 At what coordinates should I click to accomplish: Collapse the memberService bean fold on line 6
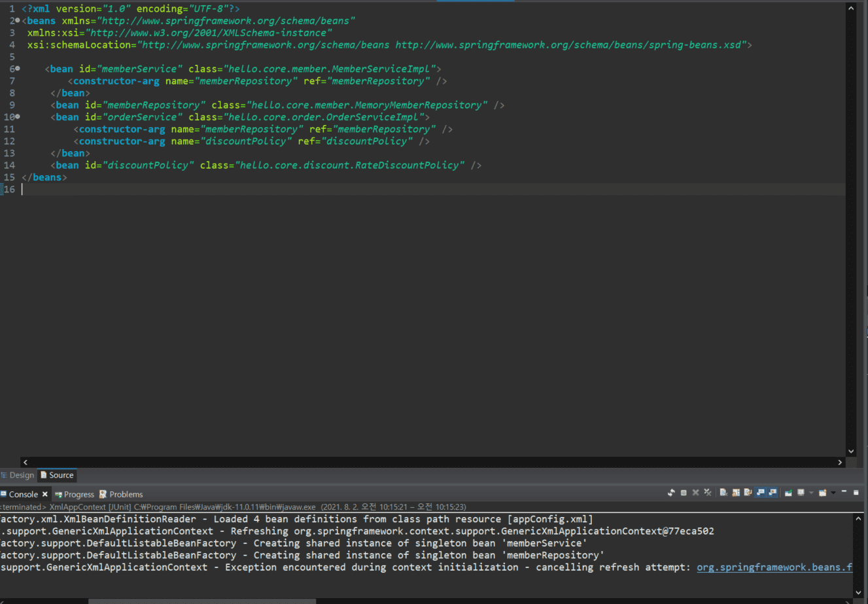(x=18, y=69)
